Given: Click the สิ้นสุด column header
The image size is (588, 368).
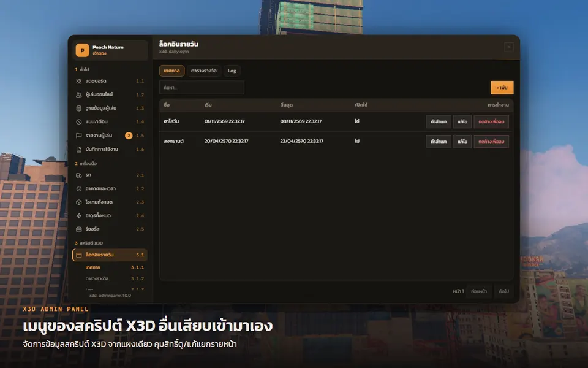Looking at the screenshot, I should pos(286,105).
